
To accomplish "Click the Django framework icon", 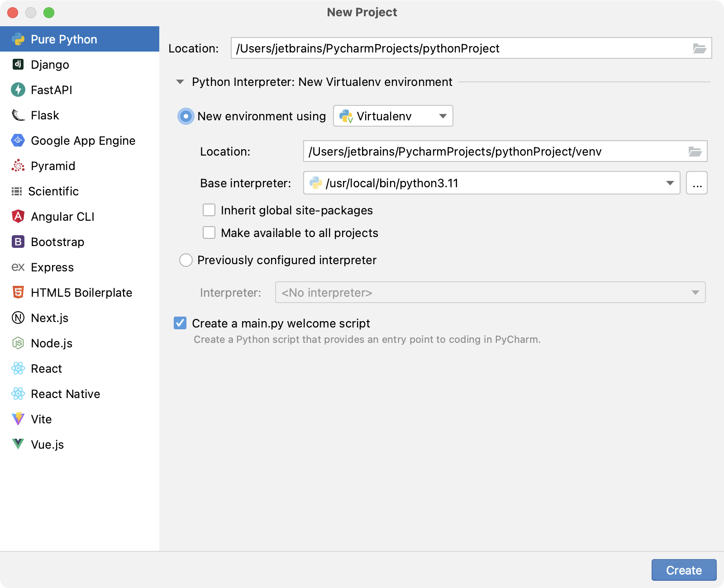I will tap(18, 64).
